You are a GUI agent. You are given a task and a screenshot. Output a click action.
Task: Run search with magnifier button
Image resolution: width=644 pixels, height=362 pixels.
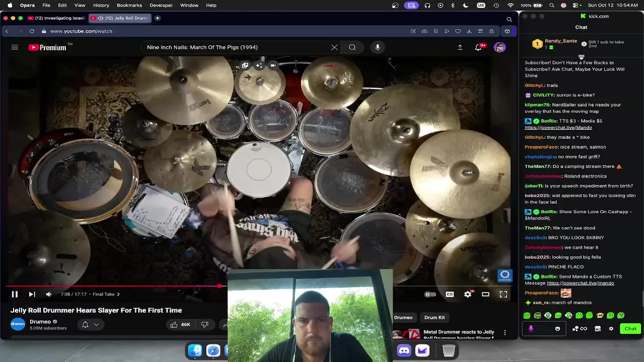pos(352,47)
